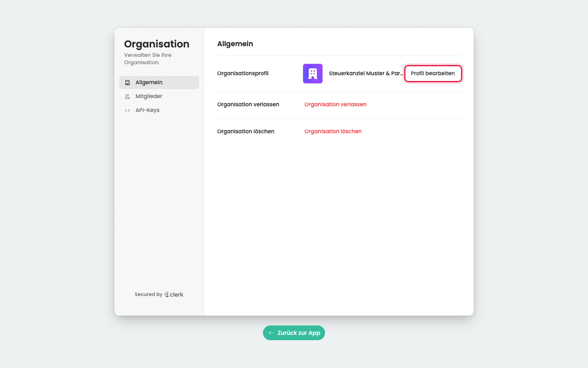This screenshot has height=368, width=588.
Task: Click the red Organisation verlassen link
Action: click(x=336, y=105)
